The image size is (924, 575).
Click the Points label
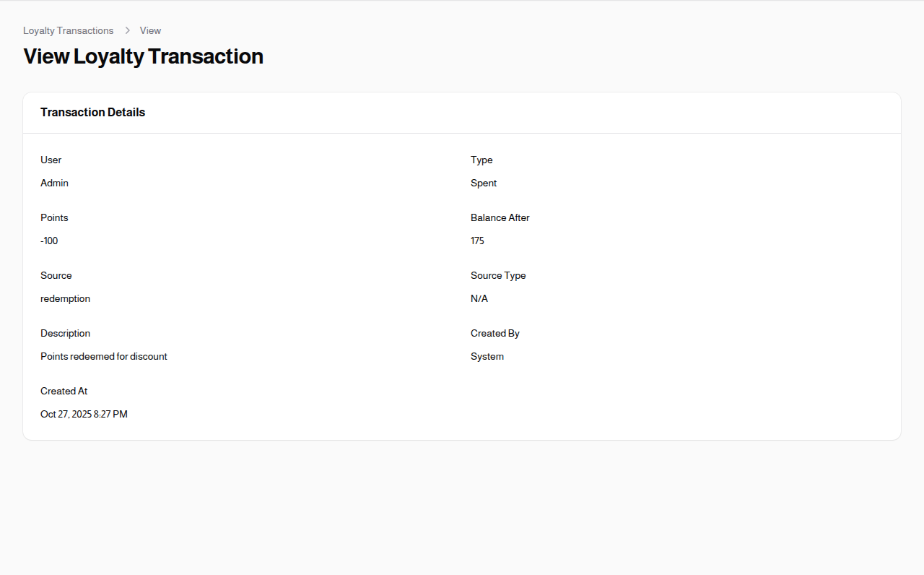(x=54, y=217)
